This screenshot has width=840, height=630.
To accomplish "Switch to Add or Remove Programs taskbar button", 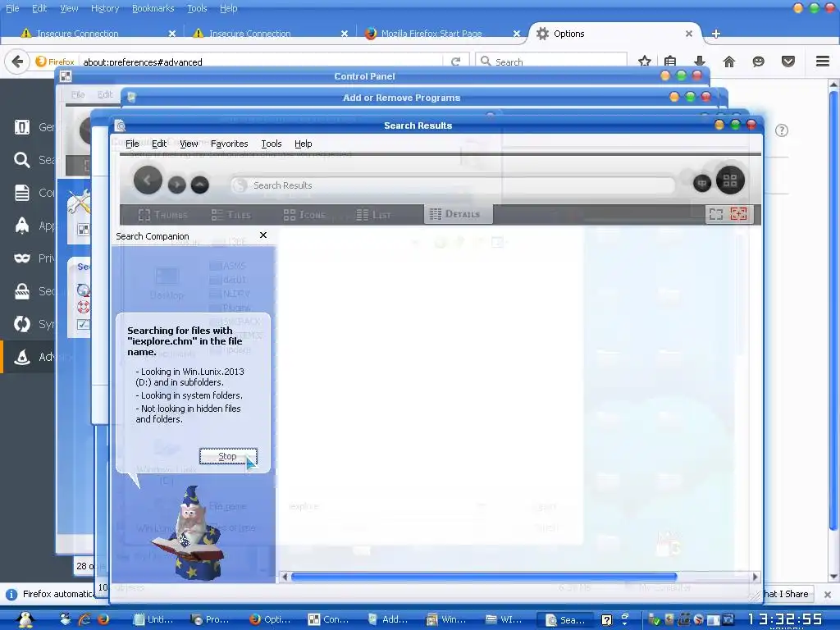I will coord(389,619).
